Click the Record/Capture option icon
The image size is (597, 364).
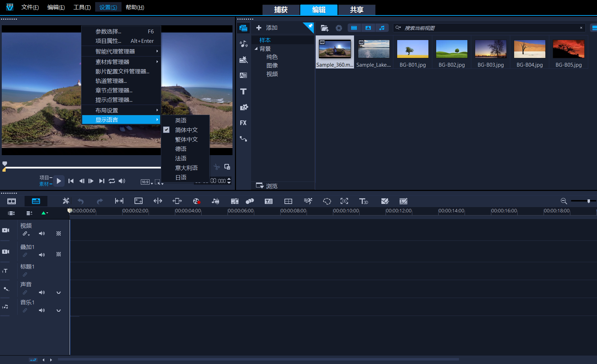pyautogui.click(x=196, y=201)
